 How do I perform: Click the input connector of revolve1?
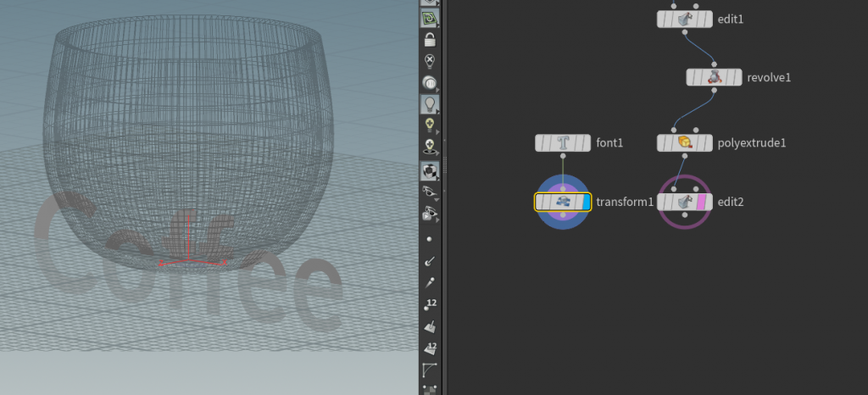click(714, 64)
